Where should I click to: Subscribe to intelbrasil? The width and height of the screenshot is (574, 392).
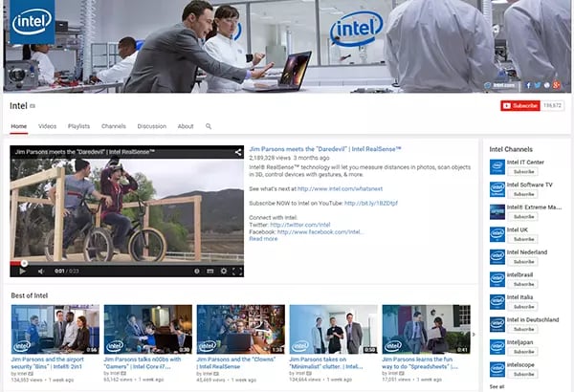522,284
